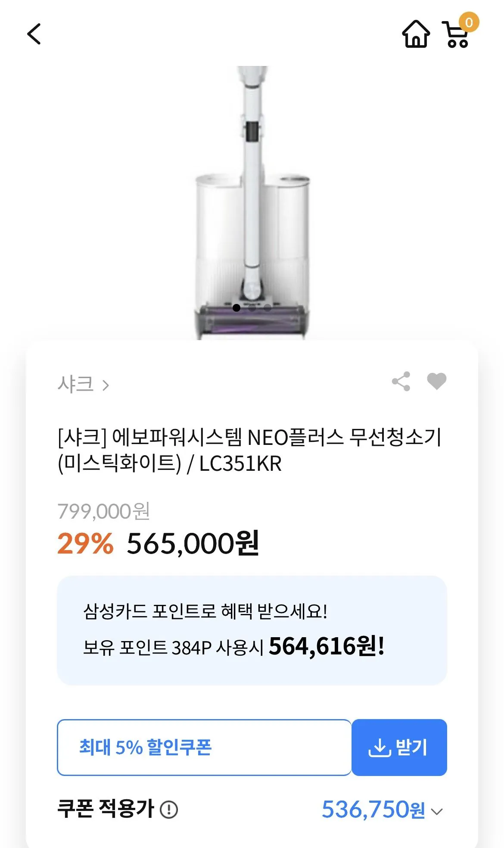Toggle the heart to wishlist this vacuum
Viewport: 504px width, 848px height.
(436, 382)
